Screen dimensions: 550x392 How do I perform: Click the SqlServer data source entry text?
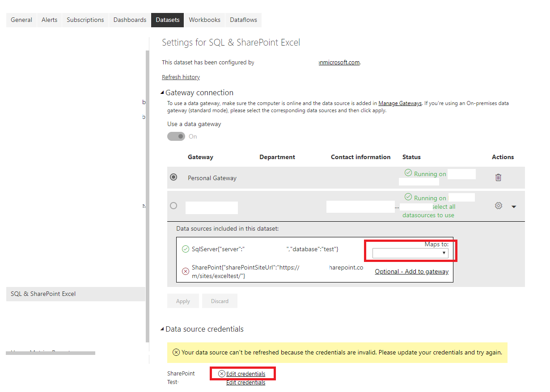(x=265, y=249)
